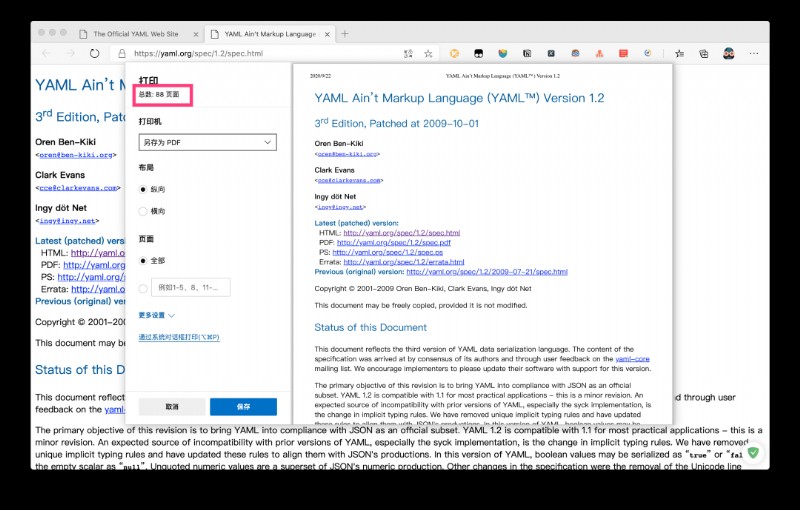The width and height of the screenshot is (800, 510).
Task: Close the Official YAML Web Site tab
Action: [x=196, y=34]
